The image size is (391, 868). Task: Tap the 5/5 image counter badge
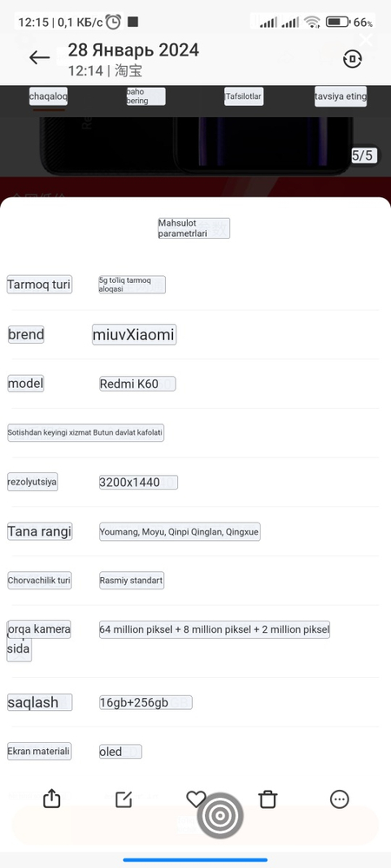point(362,155)
